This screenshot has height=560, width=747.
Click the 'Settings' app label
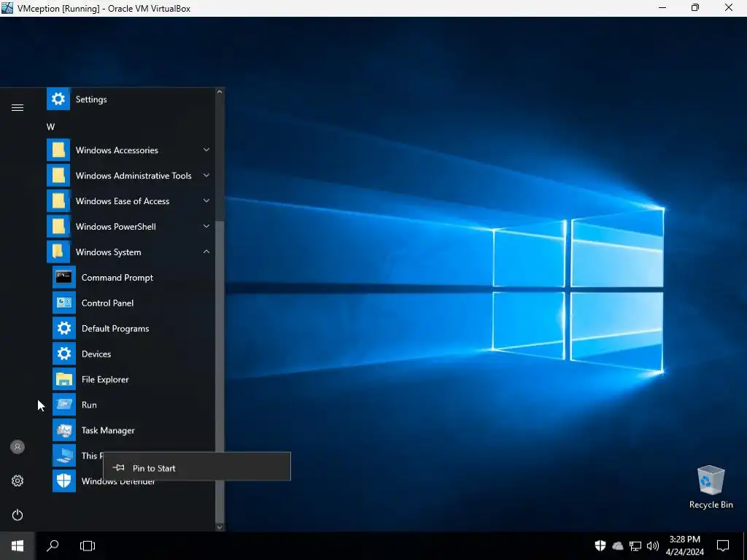91,99
